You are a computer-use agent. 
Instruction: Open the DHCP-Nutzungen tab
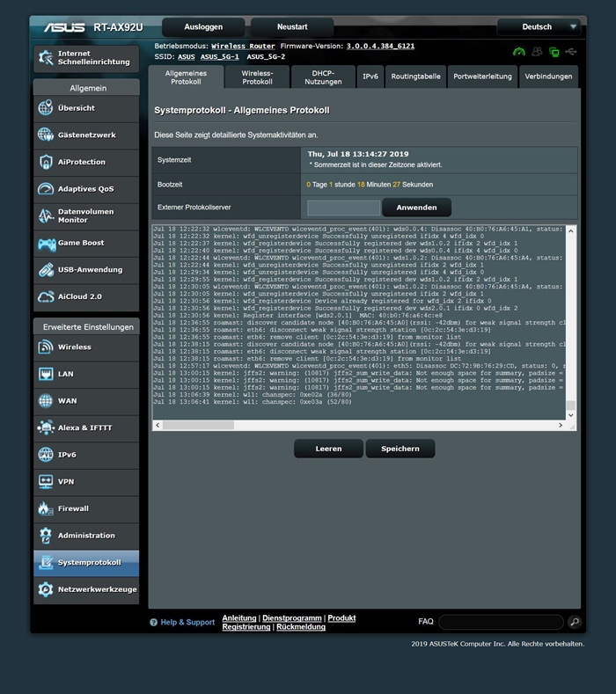[323, 77]
